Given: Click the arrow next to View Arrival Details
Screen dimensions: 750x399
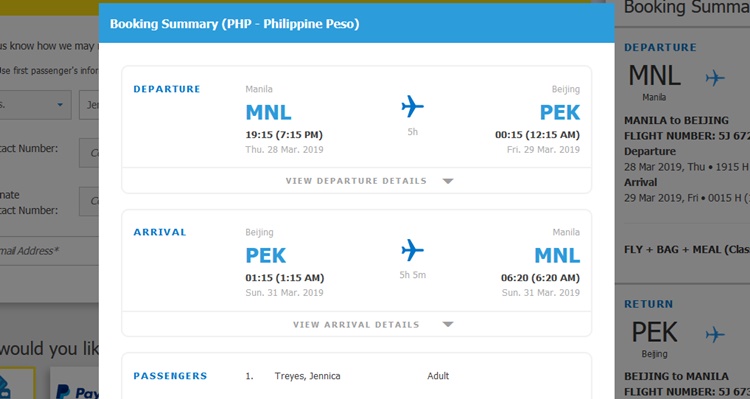Looking at the screenshot, I should click(448, 324).
